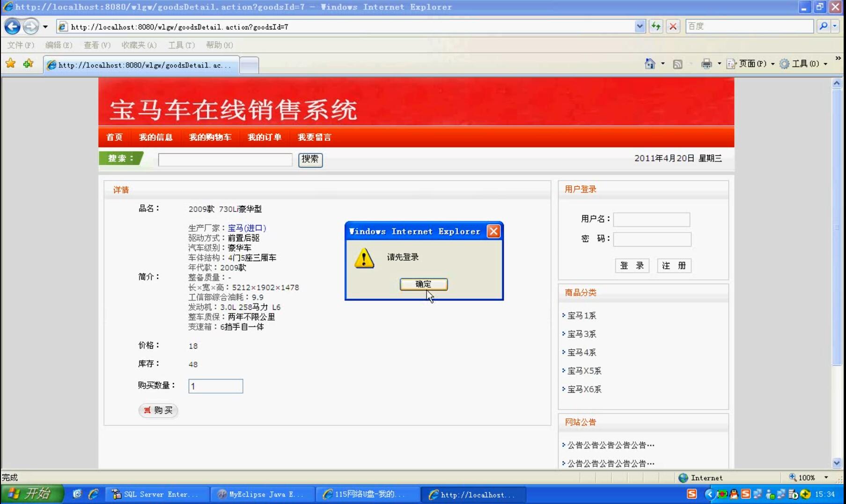Click the add to favorites star-plus icon
The height and width of the screenshot is (504, 846).
coord(29,64)
